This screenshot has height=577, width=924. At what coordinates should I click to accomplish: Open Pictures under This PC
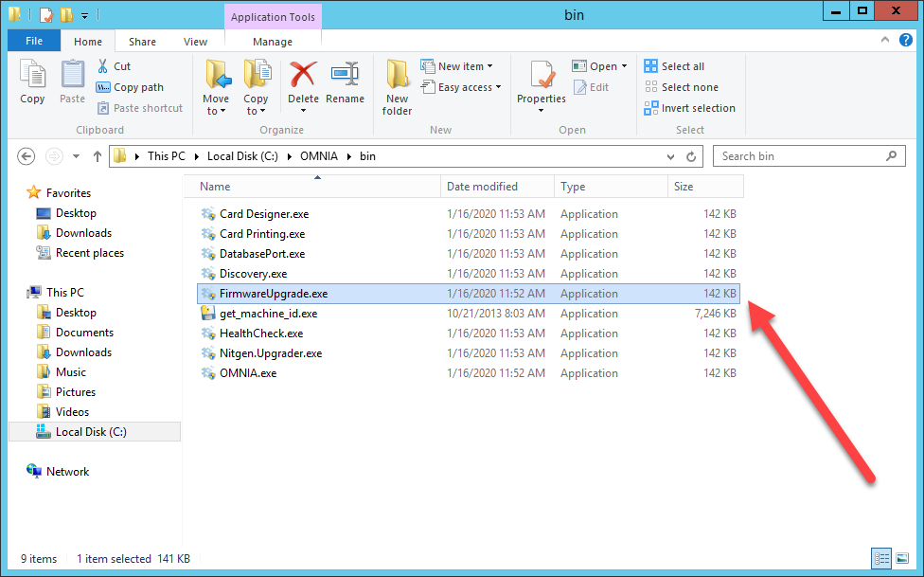[x=76, y=392]
